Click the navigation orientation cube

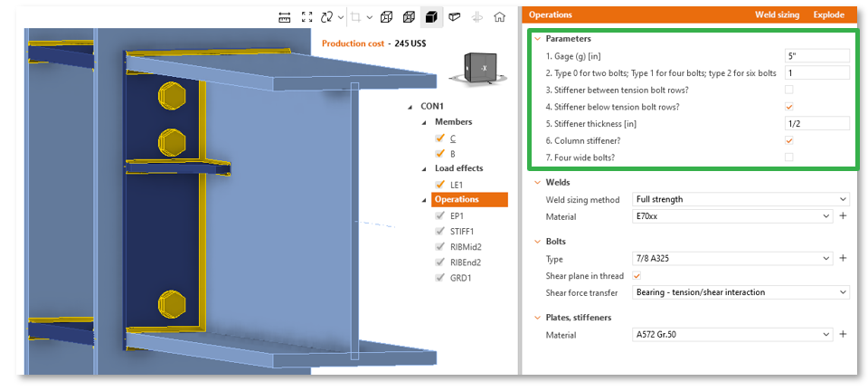pyautogui.click(x=477, y=69)
